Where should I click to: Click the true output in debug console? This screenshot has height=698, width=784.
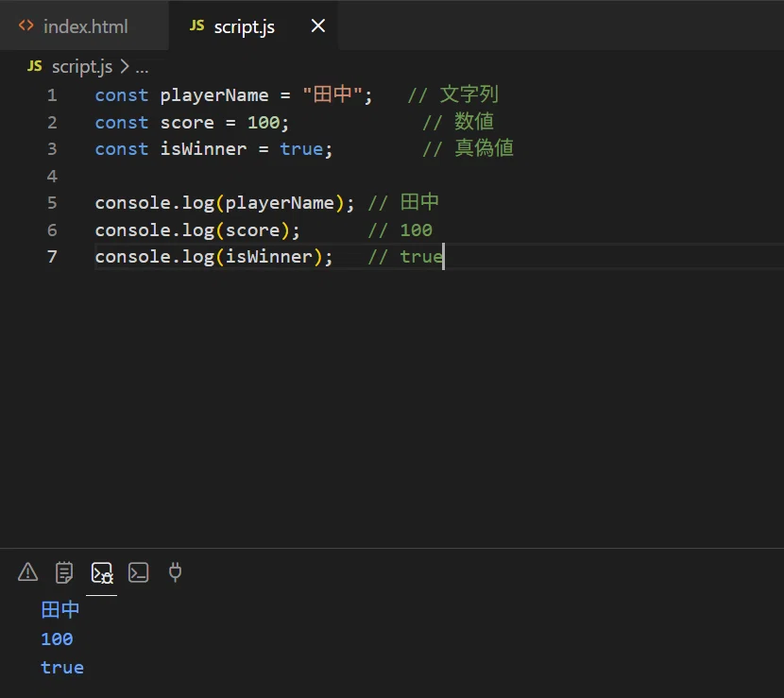tap(62, 668)
